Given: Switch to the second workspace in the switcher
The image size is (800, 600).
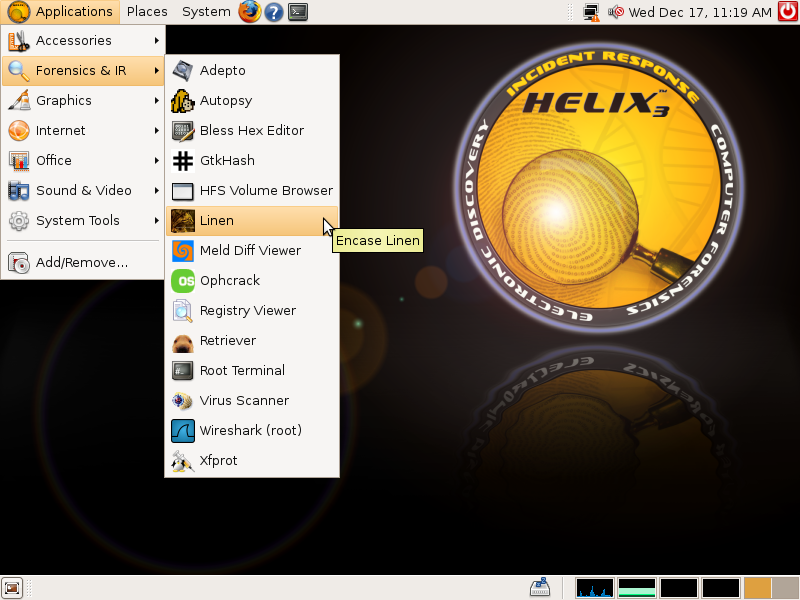Looking at the screenshot, I should coord(637,588).
